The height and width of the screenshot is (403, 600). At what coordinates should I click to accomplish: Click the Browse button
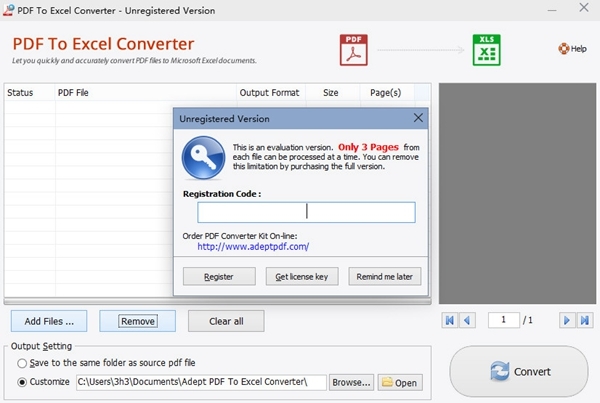[351, 382]
